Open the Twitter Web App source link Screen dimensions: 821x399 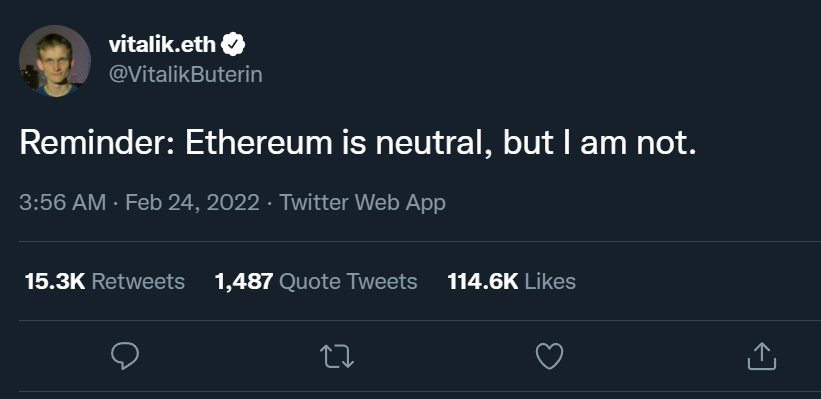point(362,202)
